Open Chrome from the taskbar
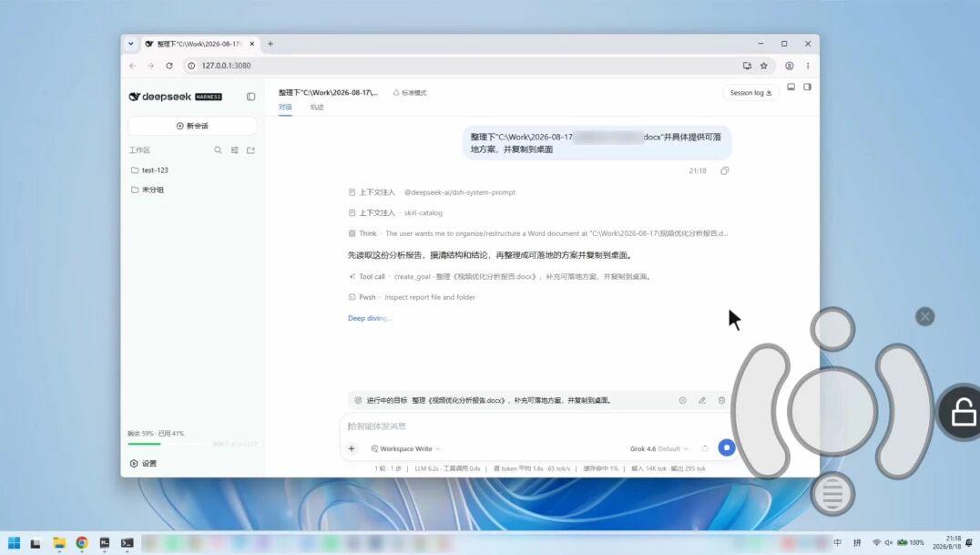This screenshot has width=980, height=555. 82,542
